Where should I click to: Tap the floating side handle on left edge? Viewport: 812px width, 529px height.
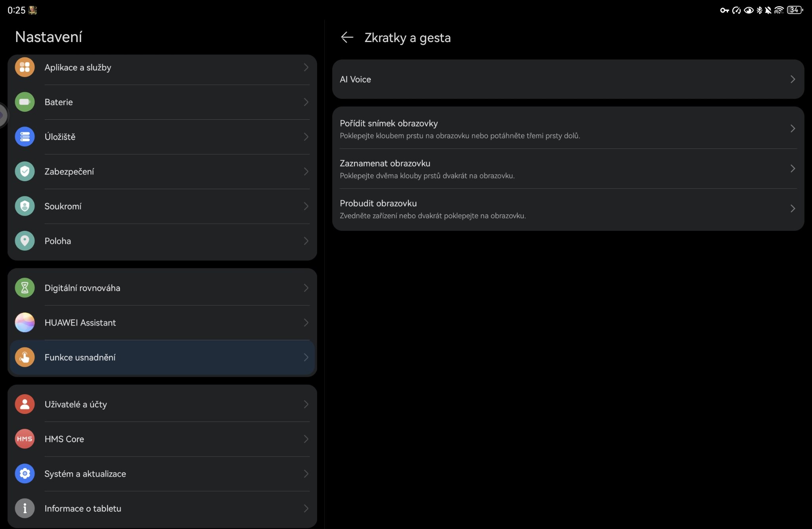pos(2,115)
